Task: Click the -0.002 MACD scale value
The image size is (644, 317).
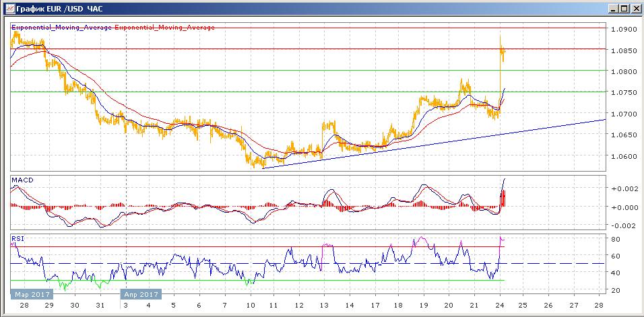Action: click(x=622, y=225)
